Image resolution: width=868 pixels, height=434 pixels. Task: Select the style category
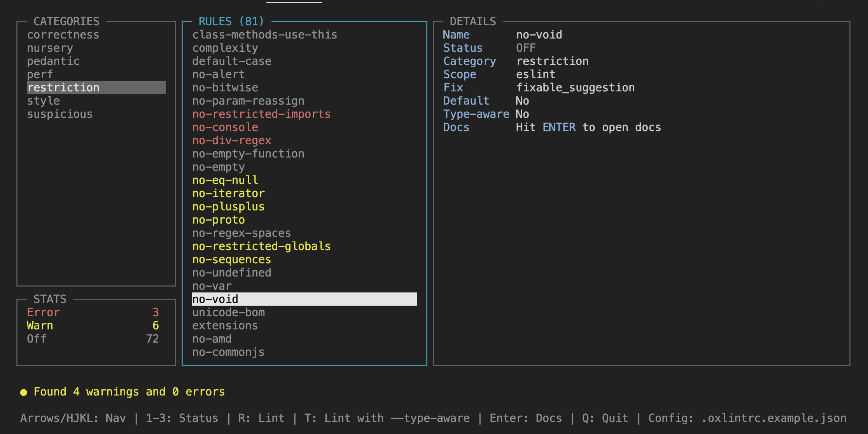click(44, 101)
